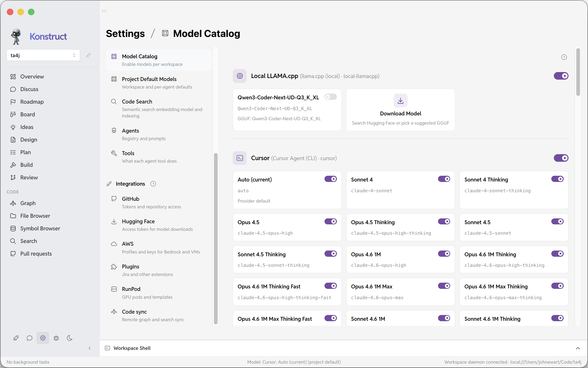The image size is (588, 368).
Task: Click the Local LLAMA.cpp chip icon
Action: click(x=240, y=76)
